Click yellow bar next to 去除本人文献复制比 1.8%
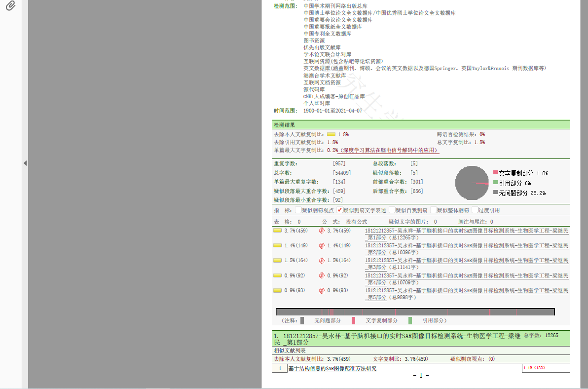Viewport: 588px width, 389px height. (x=331, y=134)
